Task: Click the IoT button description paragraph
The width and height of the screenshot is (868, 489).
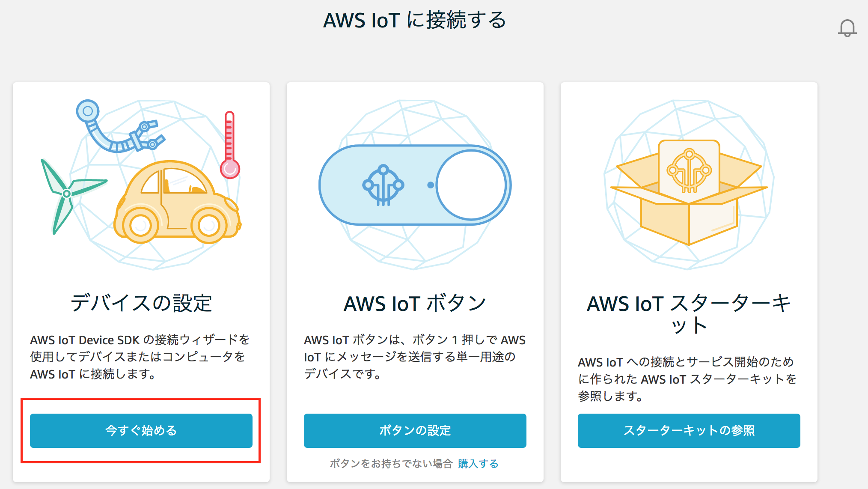Action: pyautogui.click(x=415, y=357)
